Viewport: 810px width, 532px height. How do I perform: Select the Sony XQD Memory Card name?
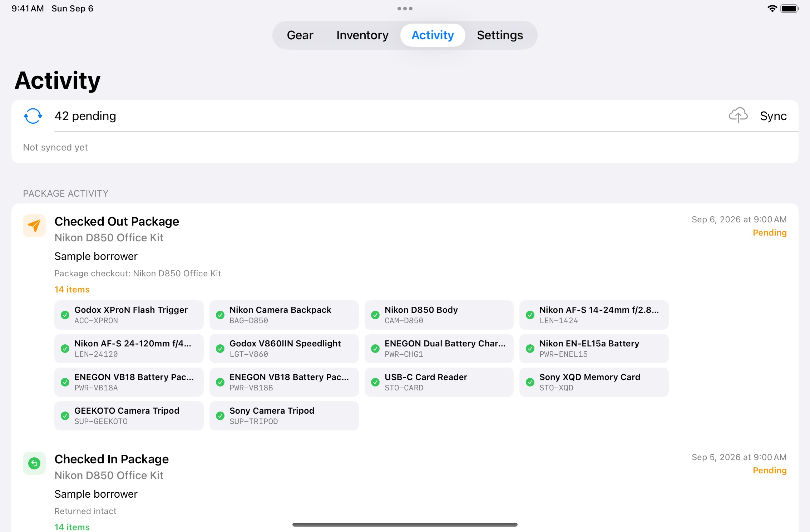590,377
